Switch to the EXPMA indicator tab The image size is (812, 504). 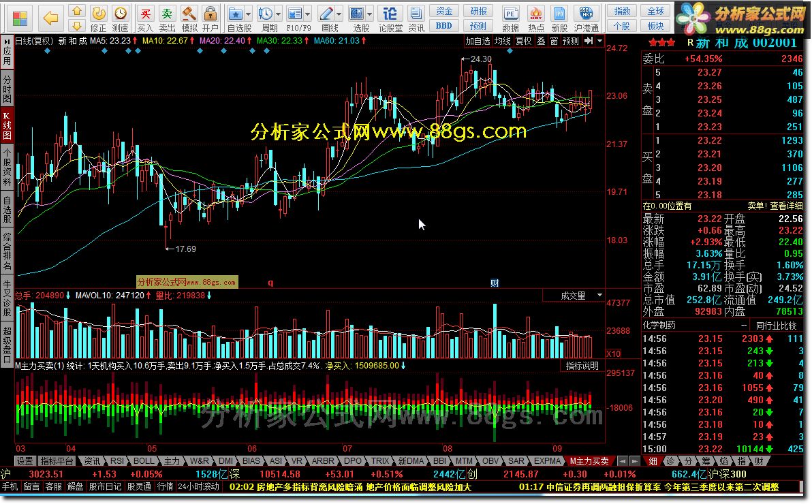click(547, 461)
